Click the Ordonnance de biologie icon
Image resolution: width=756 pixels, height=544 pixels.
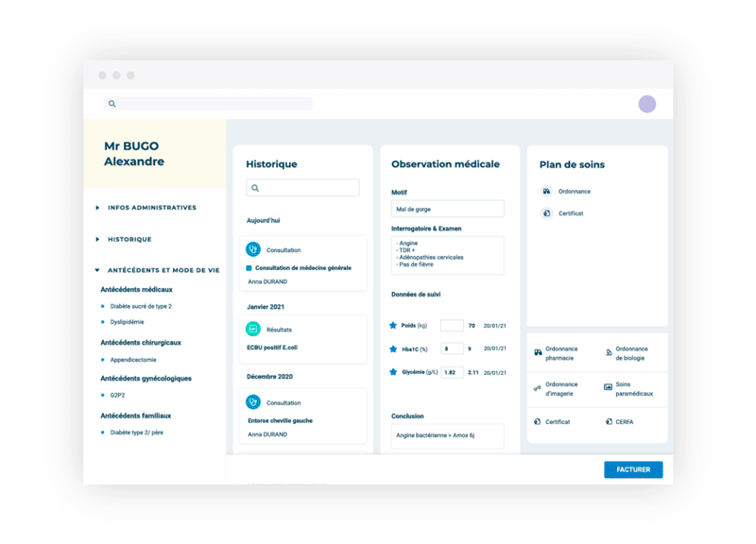coord(609,353)
